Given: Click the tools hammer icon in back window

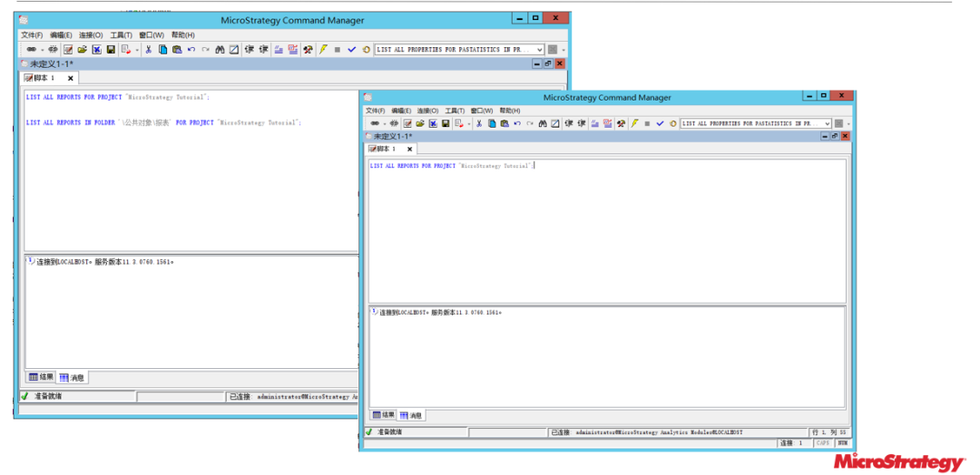Looking at the screenshot, I should click(x=307, y=49).
